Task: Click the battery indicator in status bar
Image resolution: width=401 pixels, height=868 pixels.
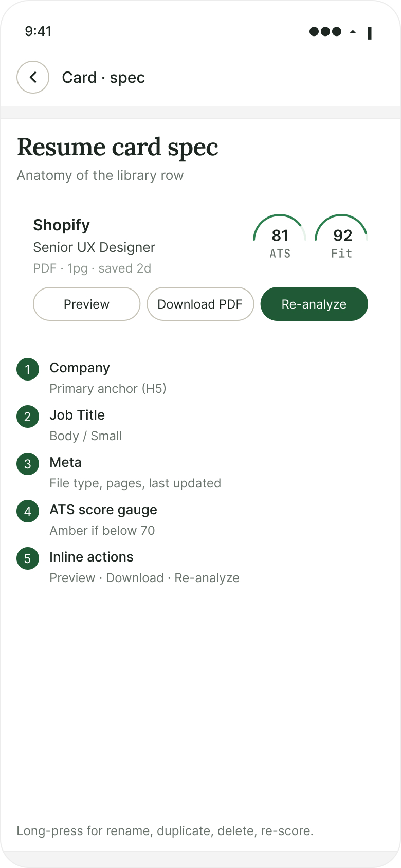Action: [x=369, y=33]
